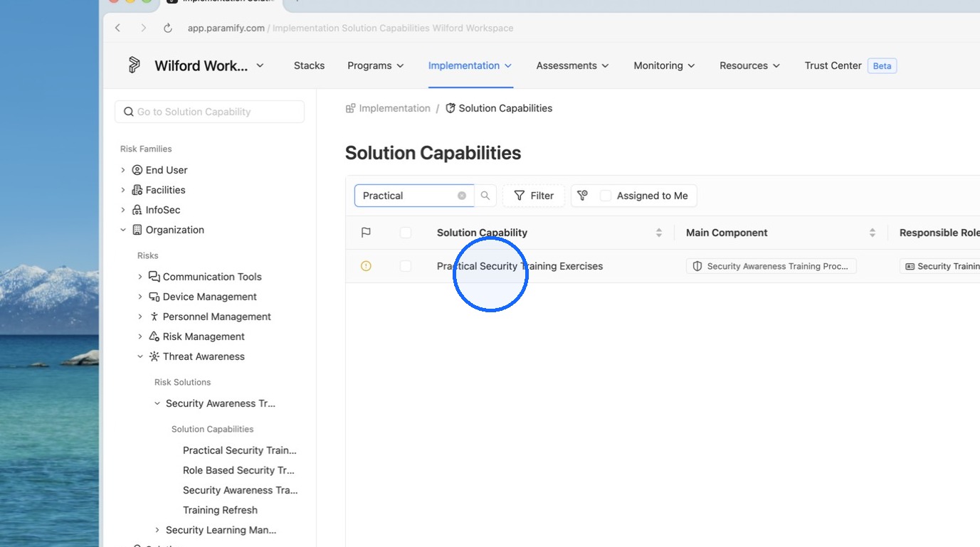This screenshot has width=980, height=547.
Task: Open the Stacks menu
Action: coord(309,65)
